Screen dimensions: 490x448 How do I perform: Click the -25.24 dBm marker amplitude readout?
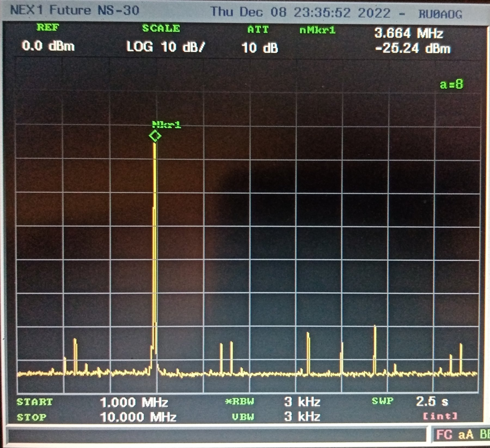(x=412, y=49)
